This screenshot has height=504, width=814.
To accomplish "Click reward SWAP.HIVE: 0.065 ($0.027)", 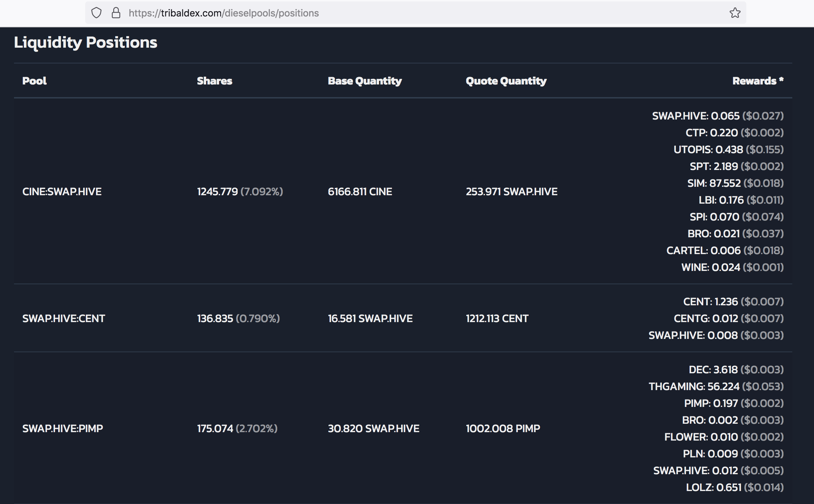I will [718, 116].
